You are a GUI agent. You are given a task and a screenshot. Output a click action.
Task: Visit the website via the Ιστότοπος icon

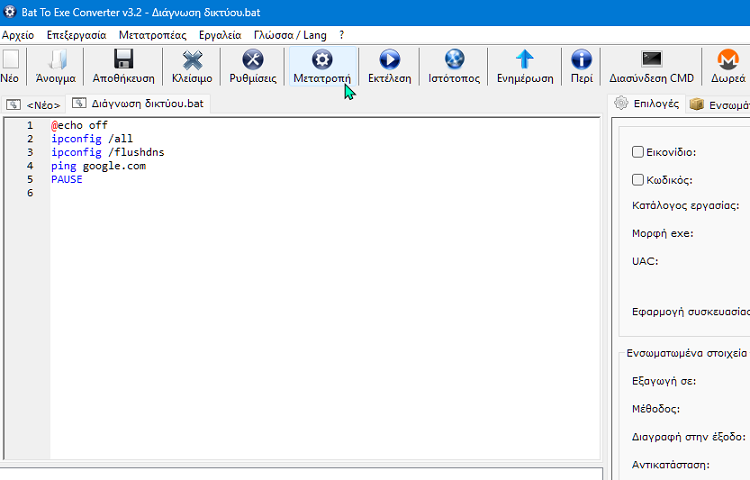(x=454, y=60)
